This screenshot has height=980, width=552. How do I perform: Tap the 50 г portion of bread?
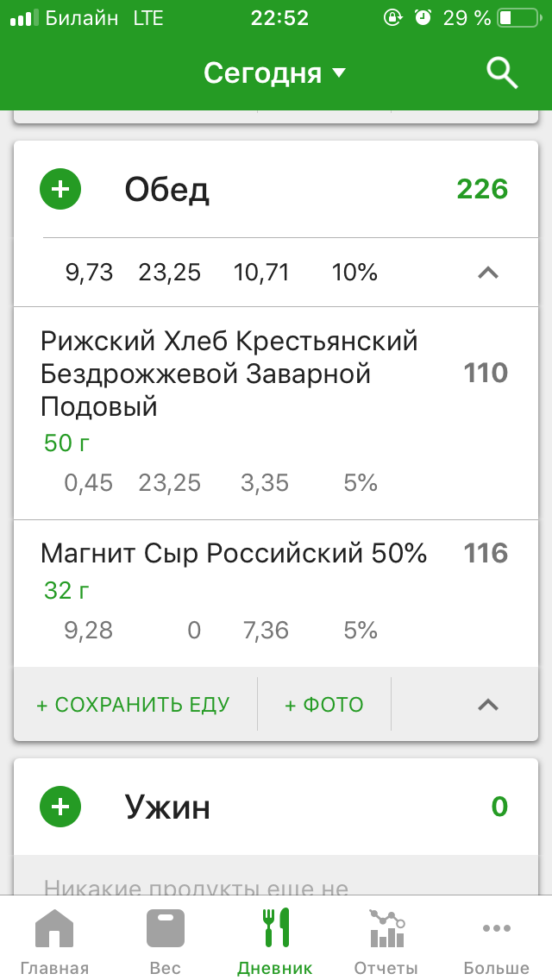[x=67, y=443]
